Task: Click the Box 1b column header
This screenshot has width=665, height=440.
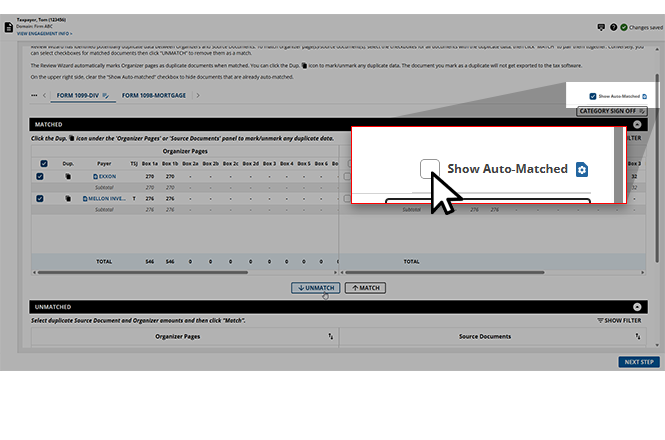Action: click(x=170, y=163)
